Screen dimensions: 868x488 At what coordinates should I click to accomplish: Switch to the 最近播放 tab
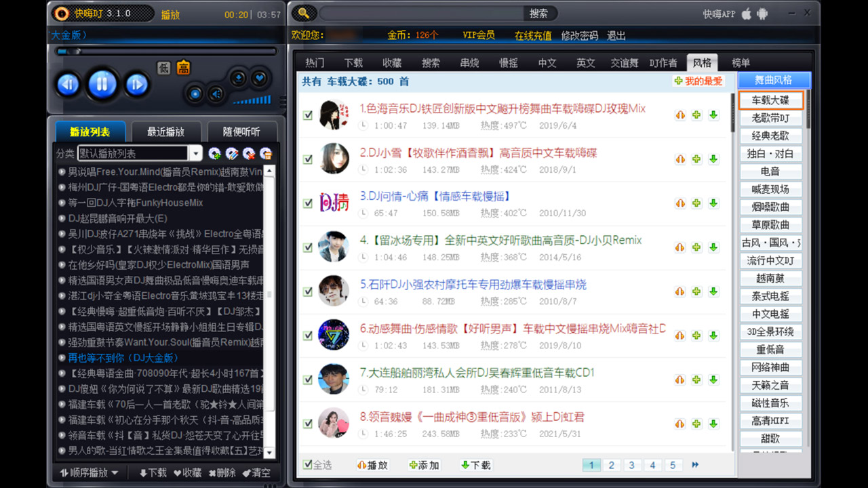(167, 131)
